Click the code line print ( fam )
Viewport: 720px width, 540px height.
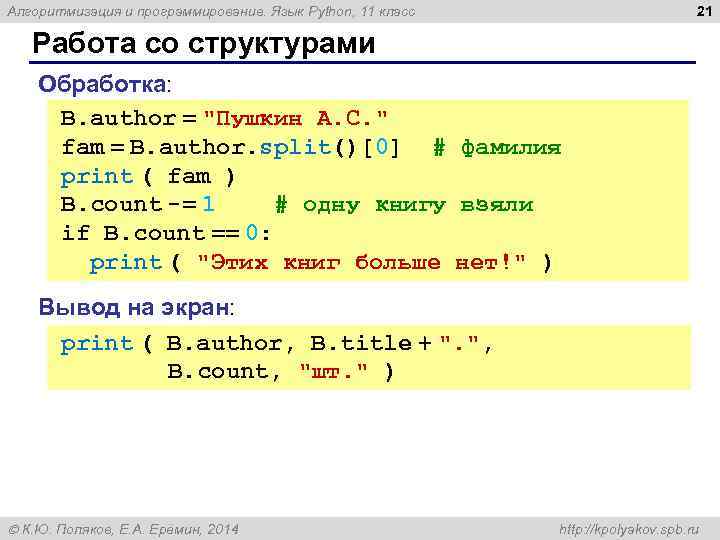pyautogui.click(x=148, y=177)
